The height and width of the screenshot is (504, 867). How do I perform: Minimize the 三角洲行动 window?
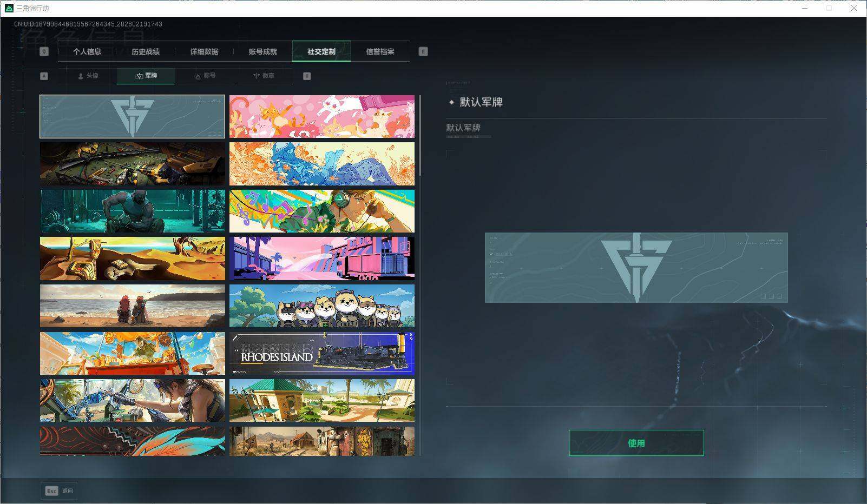pyautogui.click(x=805, y=8)
